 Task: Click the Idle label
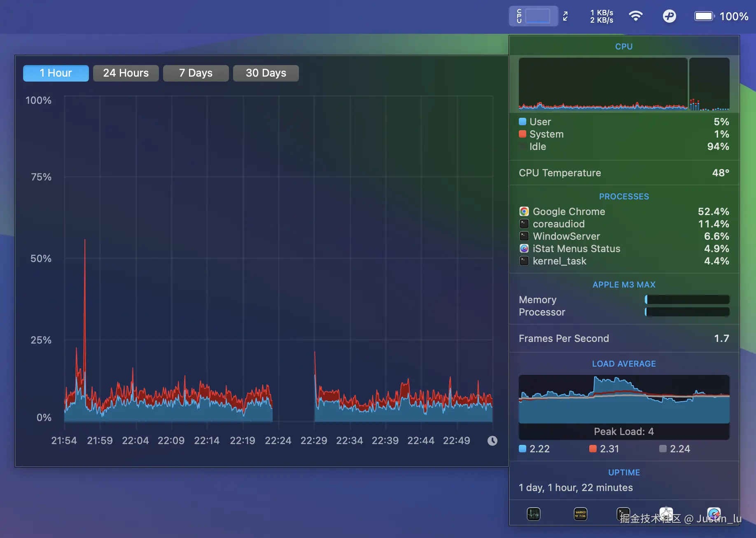click(x=538, y=147)
